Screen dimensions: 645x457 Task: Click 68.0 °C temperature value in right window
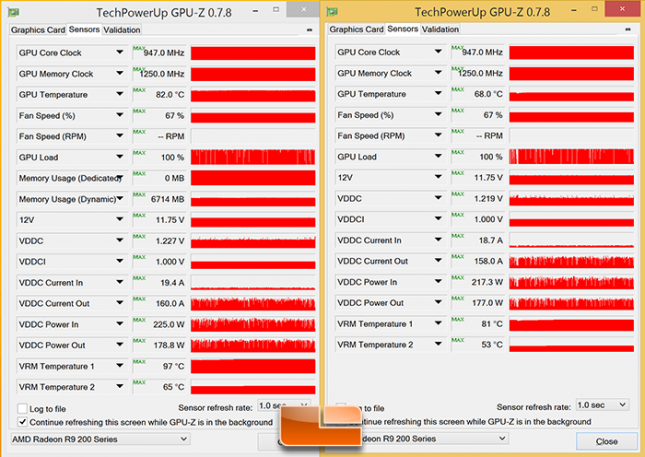(488, 94)
